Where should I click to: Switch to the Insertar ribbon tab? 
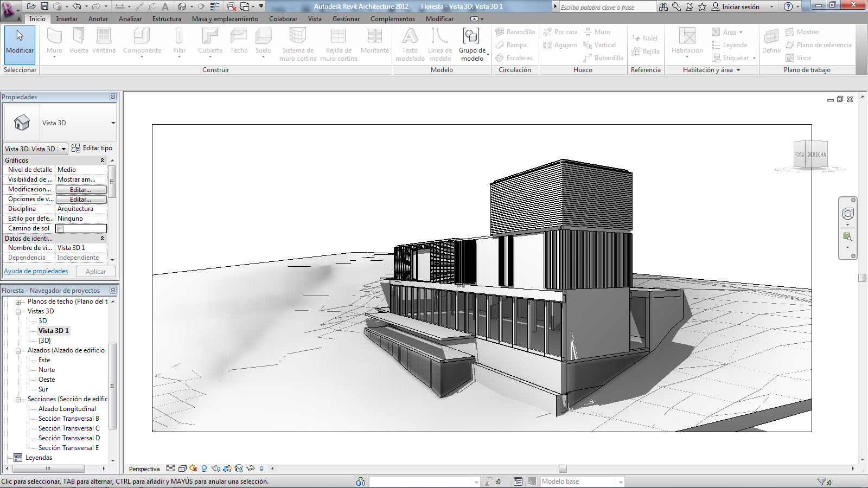(x=67, y=18)
